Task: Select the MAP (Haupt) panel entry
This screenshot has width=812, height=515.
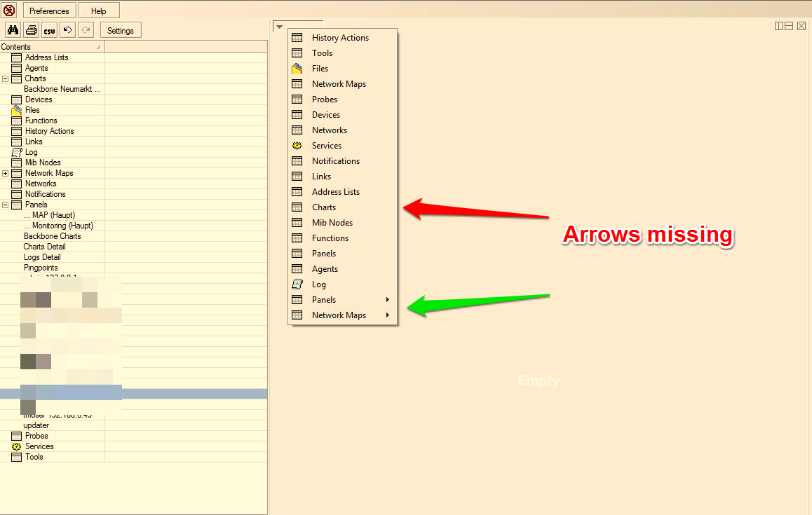Action: coord(49,215)
